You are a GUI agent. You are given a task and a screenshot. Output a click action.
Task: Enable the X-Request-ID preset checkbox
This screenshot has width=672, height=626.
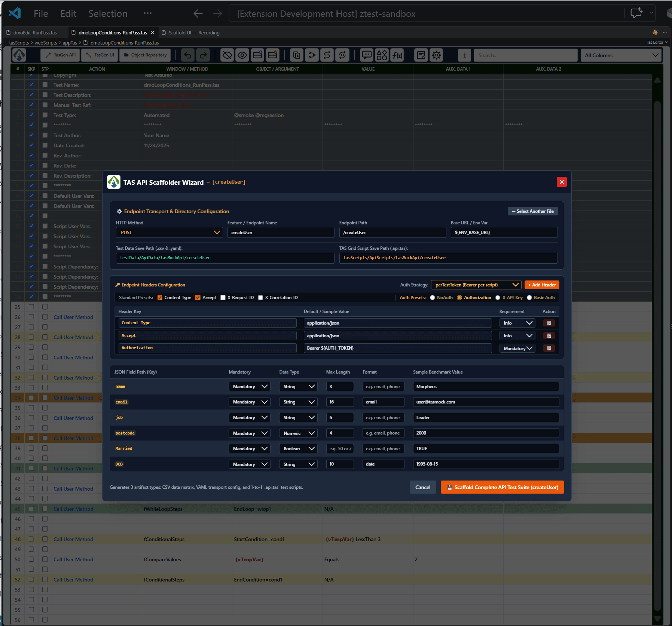pyautogui.click(x=223, y=298)
